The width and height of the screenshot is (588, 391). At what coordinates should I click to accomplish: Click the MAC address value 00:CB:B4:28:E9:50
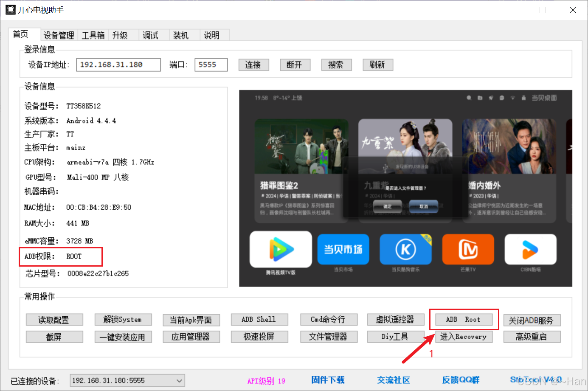(x=98, y=207)
